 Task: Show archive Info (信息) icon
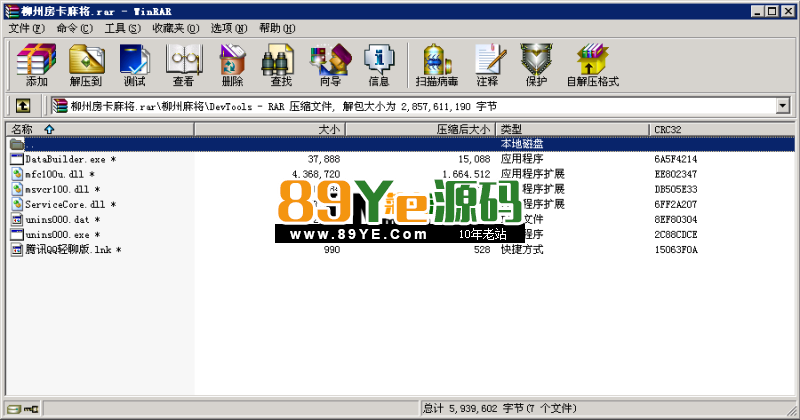point(379,65)
